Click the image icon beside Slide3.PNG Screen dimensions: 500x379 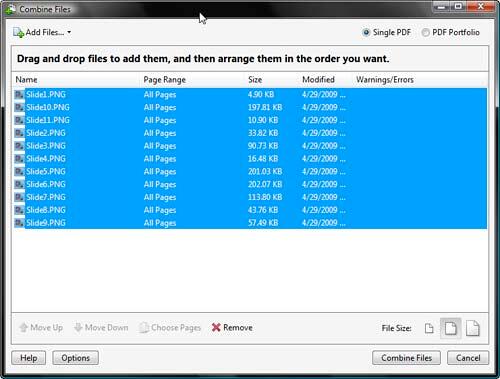[x=19, y=146]
